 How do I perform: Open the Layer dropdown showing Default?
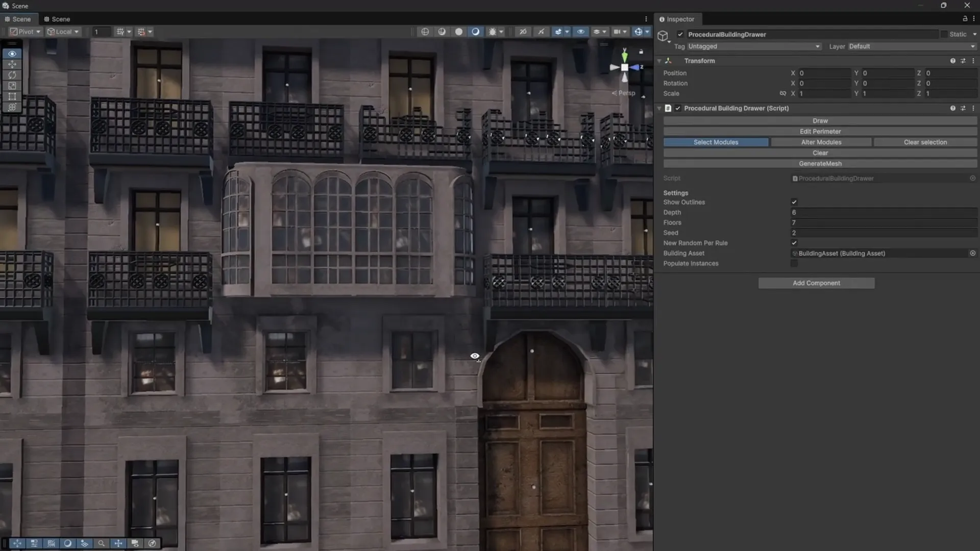tap(912, 46)
